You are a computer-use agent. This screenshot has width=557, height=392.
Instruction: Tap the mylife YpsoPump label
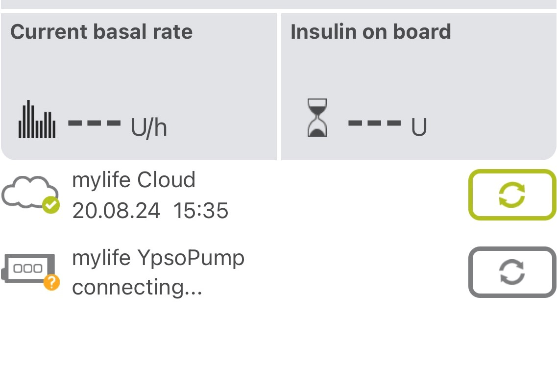[158, 258]
